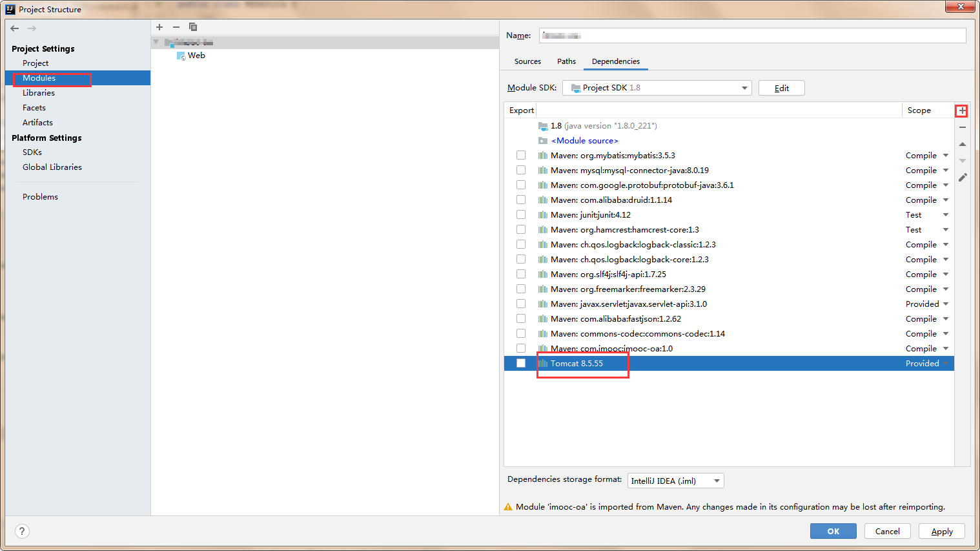Click the Cancel button

(x=887, y=531)
